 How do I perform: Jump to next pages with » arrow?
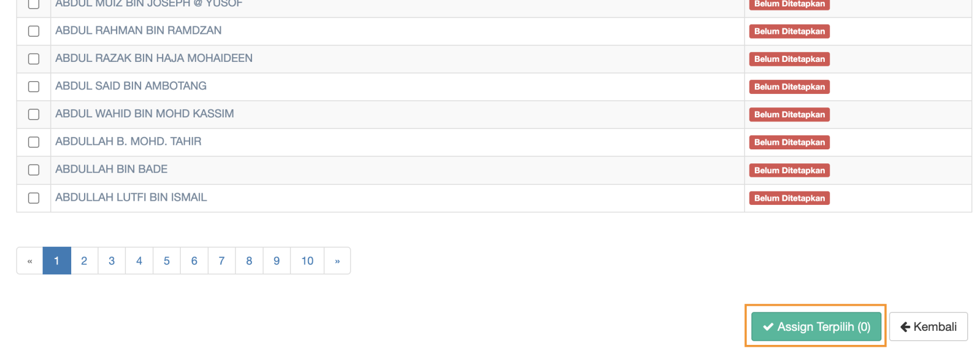click(337, 261)
